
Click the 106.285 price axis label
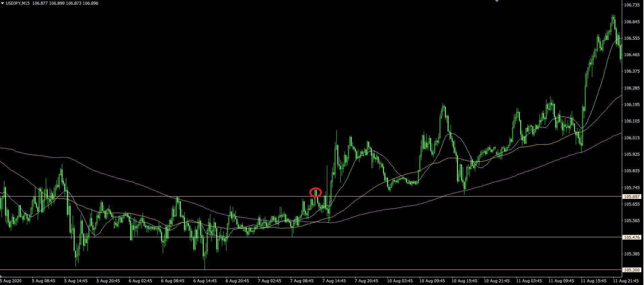click(x=632, y=88)
